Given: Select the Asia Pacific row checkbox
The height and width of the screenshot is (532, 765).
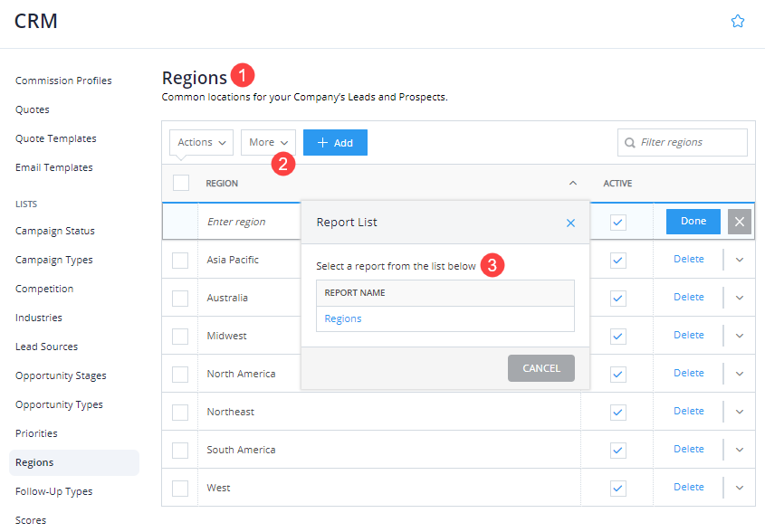Looking at the screenshot, I should click(x=180, y=260).
